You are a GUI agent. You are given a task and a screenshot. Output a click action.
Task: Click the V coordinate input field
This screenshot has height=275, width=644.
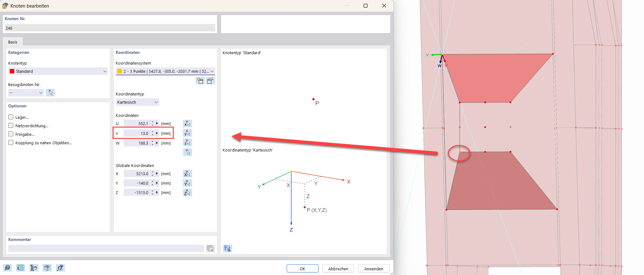(137, 134)
